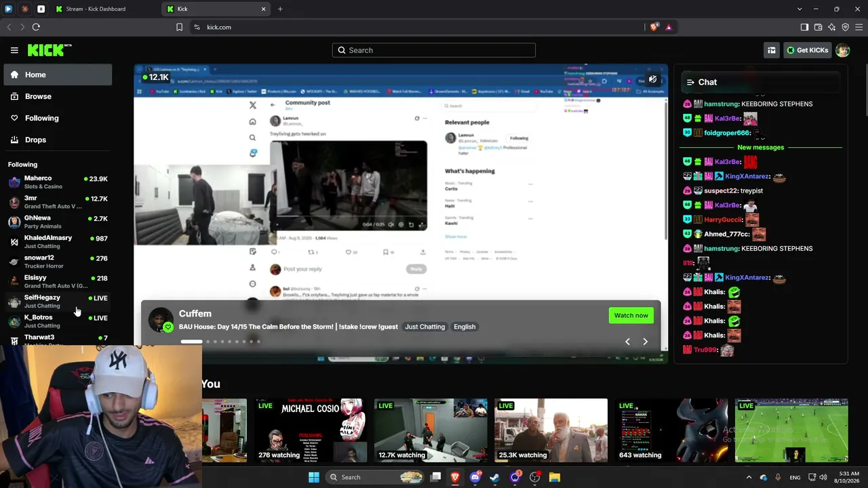Open the browser main menu
Screen dimensions: 868x488
859,27
